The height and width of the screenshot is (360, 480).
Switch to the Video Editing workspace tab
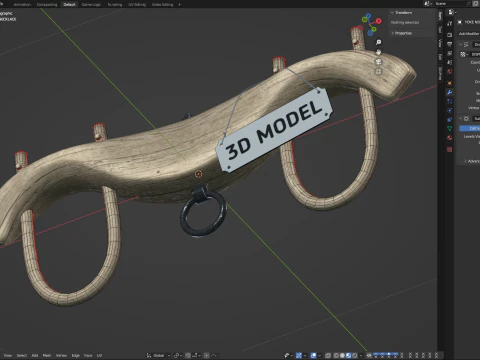[162, 5]
